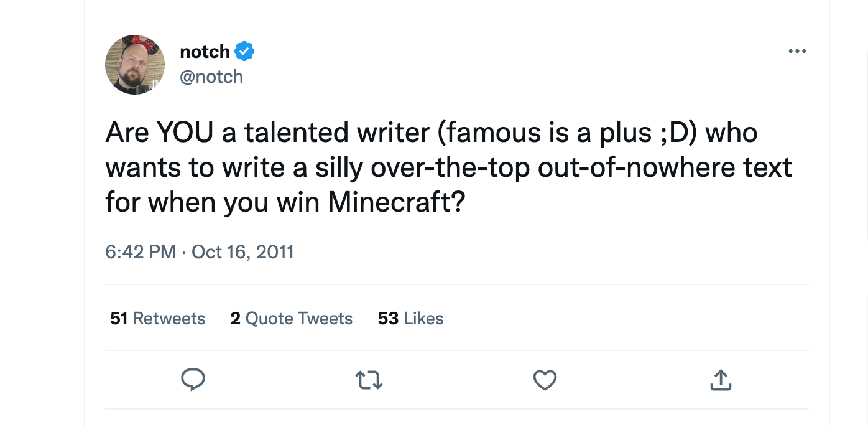View the 2 Quote Tweets
Screen dimensions: 868x427
(x=291, y=318)
